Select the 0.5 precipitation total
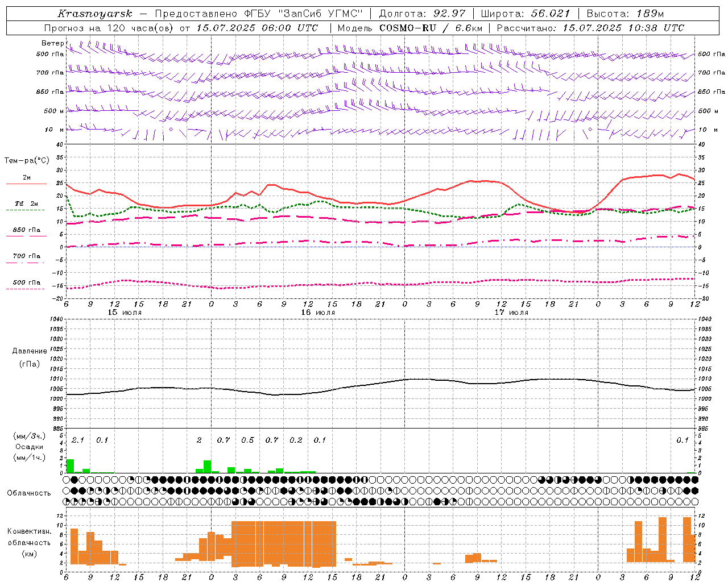The width and height of the screenshot is (728, 582). (x=247, y=440)
